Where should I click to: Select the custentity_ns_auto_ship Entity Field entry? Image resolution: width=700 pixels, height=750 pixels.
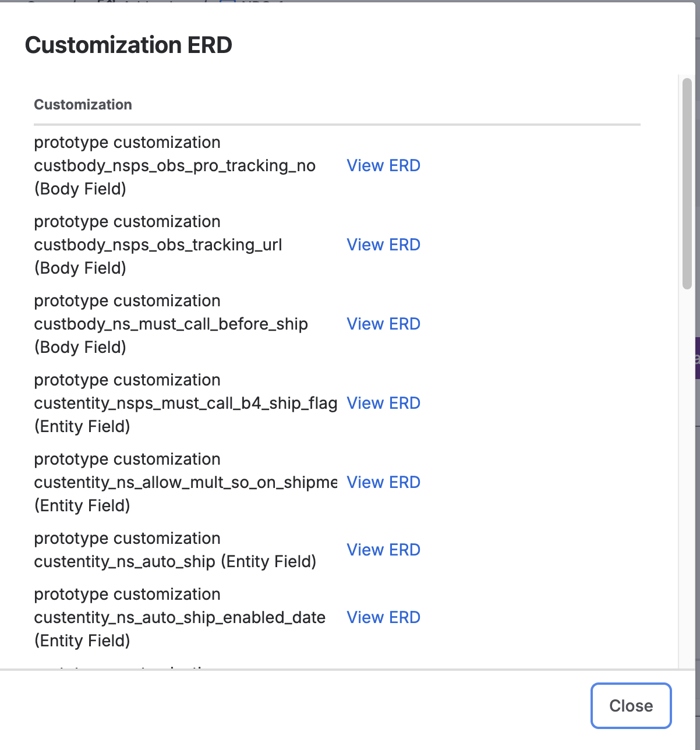point(175,549)
